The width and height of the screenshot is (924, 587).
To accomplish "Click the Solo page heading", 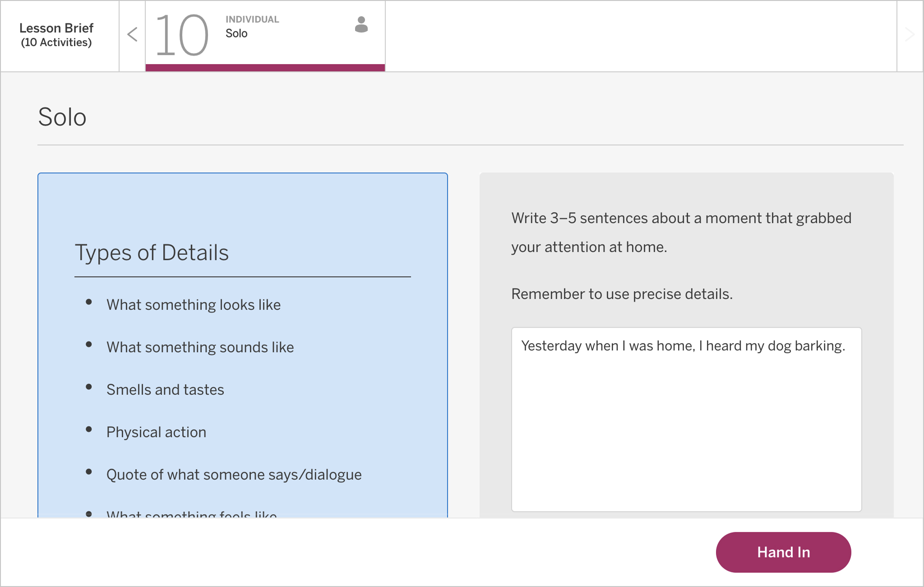I will click(62, 116).
